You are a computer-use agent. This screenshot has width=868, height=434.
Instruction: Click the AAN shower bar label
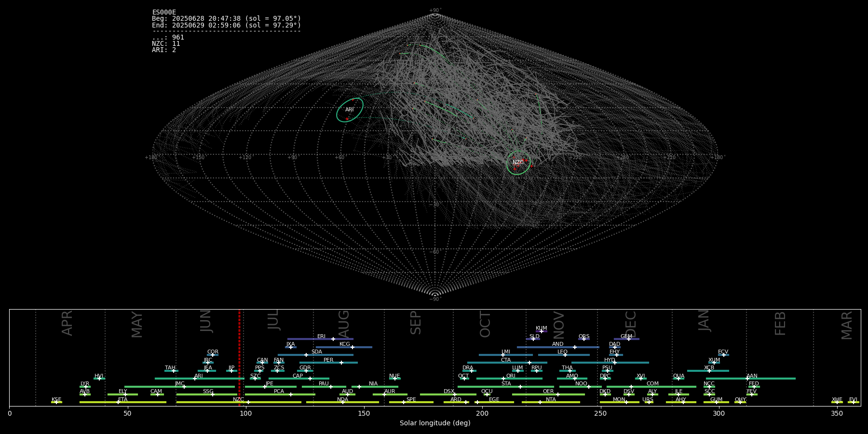coord(752,376)
